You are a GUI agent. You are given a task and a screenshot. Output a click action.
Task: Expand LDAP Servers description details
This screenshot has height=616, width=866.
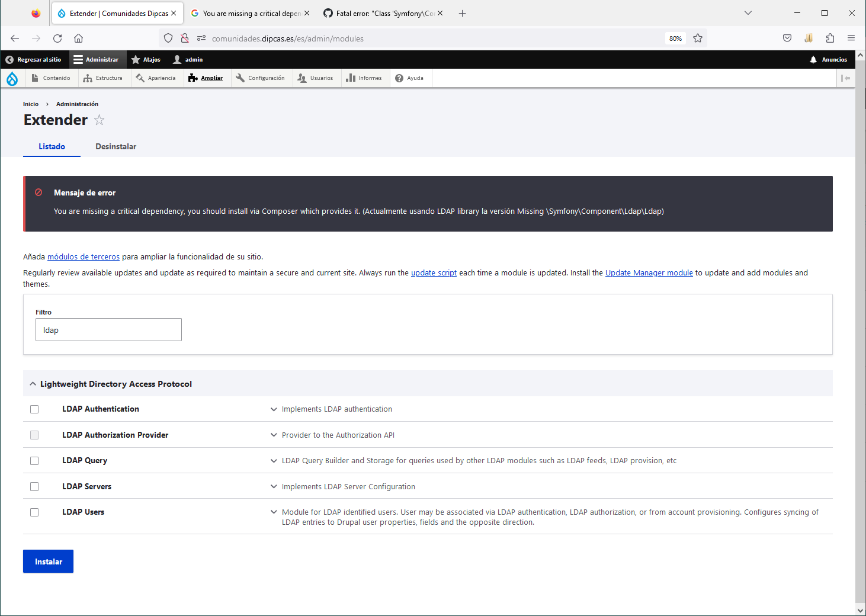coord(274,487)
